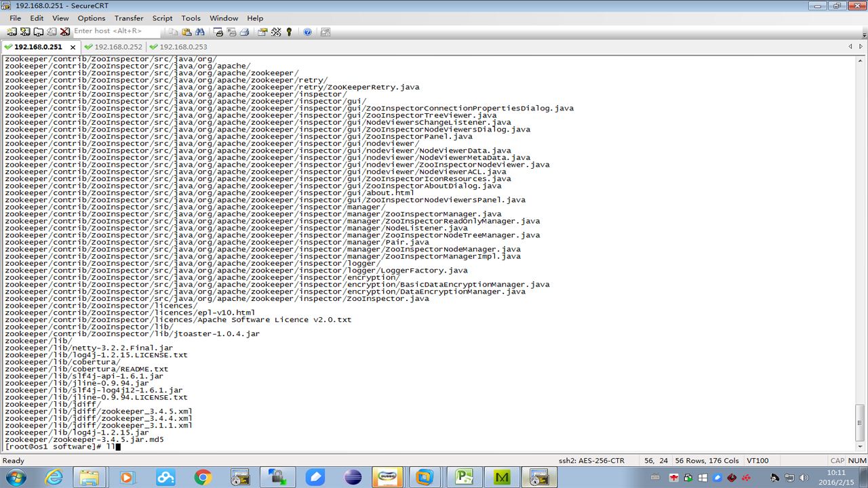Click the Print printer icon
The width and height of the screenshot is (868, 488).
[244, 32]
